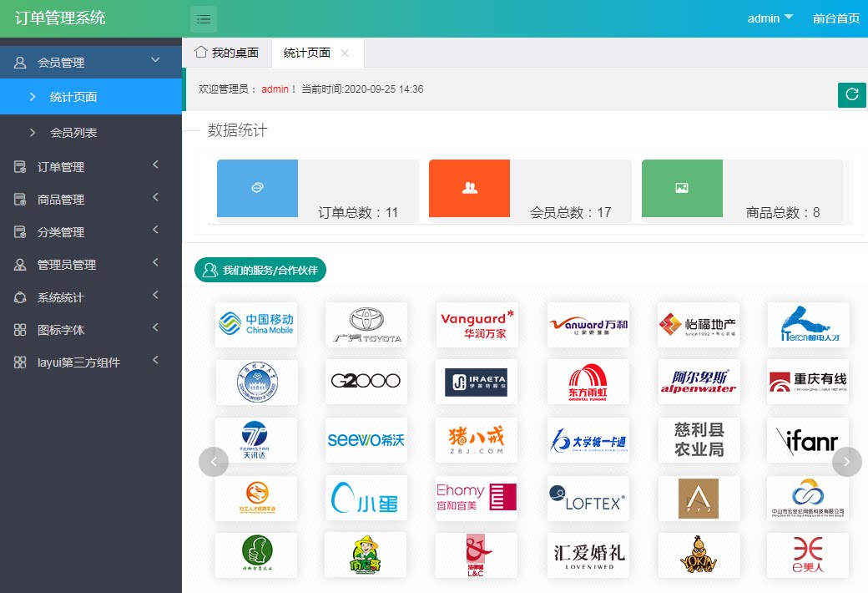868x593 pixels.
Task: Click the green refresh button
Action: point(851,94)
